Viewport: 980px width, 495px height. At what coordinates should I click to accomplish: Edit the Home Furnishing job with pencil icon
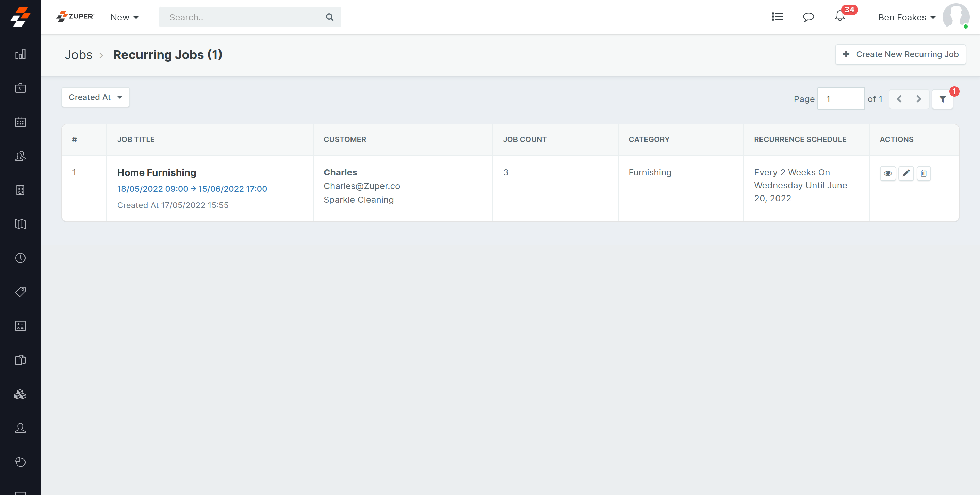(x=906, y=173)
